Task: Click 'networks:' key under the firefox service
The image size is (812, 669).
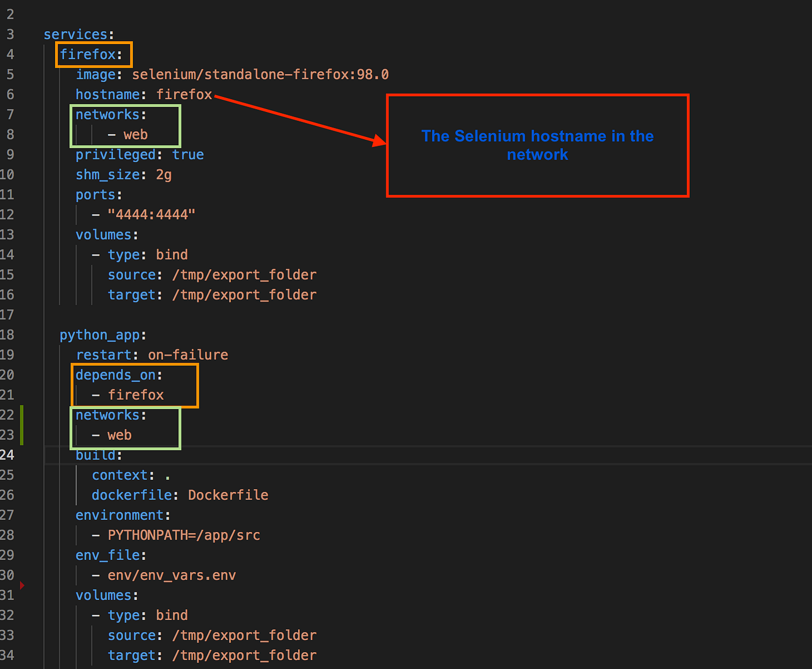Action: pyautogui.click(x=111, y=115)
